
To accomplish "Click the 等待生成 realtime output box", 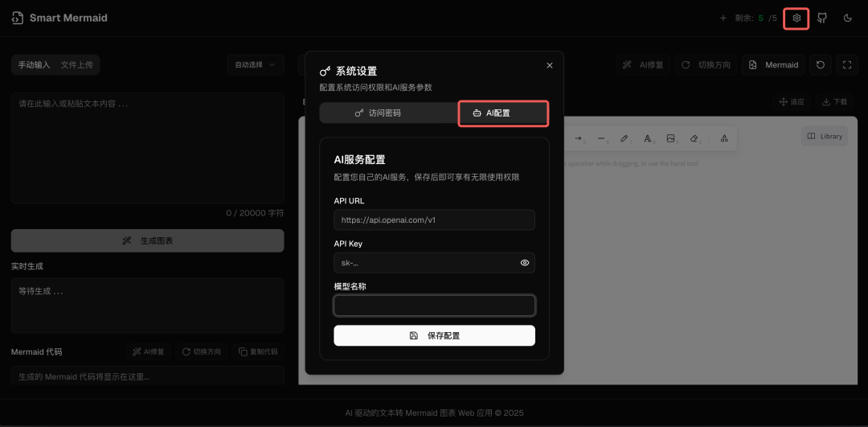I will tap(147, 305).
